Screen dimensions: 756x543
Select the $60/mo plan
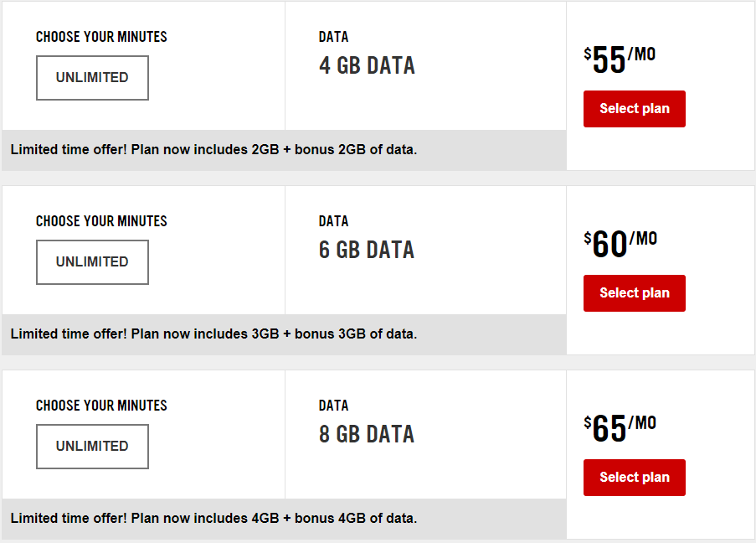(x=634, y=293)
